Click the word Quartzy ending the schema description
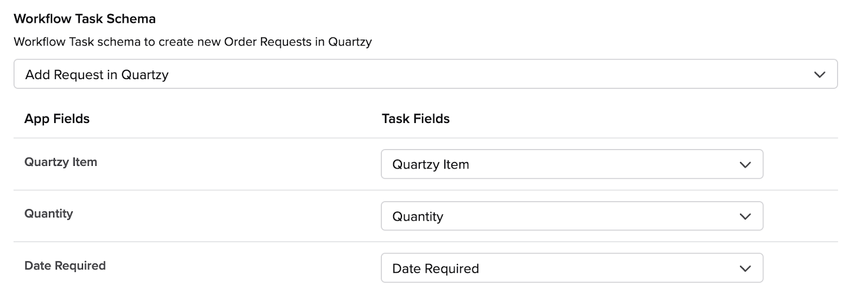868x303 pixels. point(350,42)
